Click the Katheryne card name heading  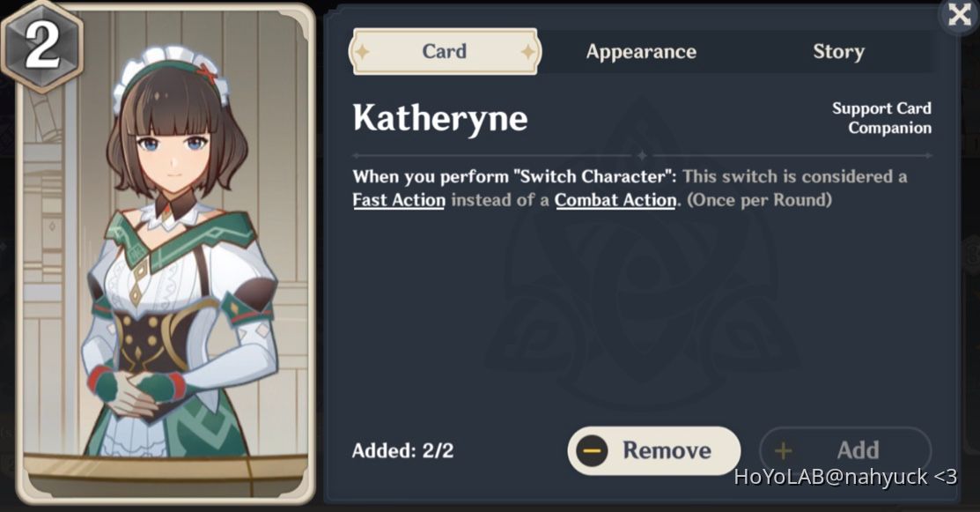(x=440, y=118)
